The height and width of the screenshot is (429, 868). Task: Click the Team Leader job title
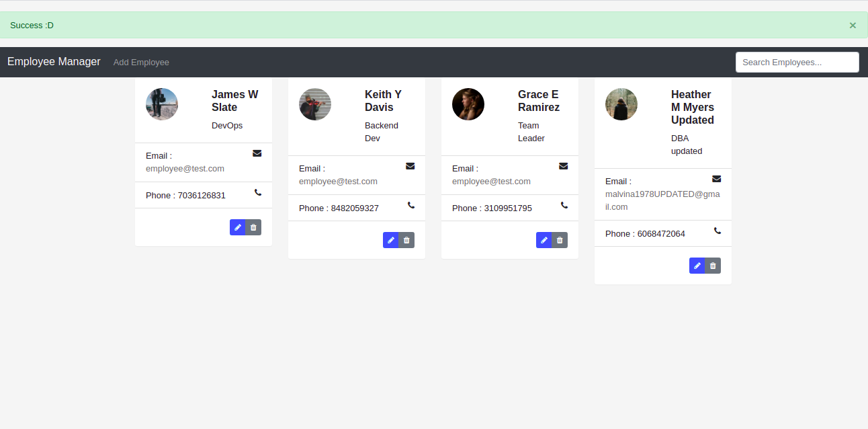(531, 132)
